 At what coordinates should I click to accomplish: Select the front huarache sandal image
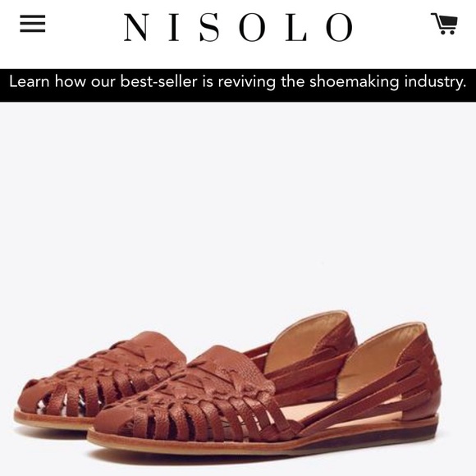click(x=264, y=398)
